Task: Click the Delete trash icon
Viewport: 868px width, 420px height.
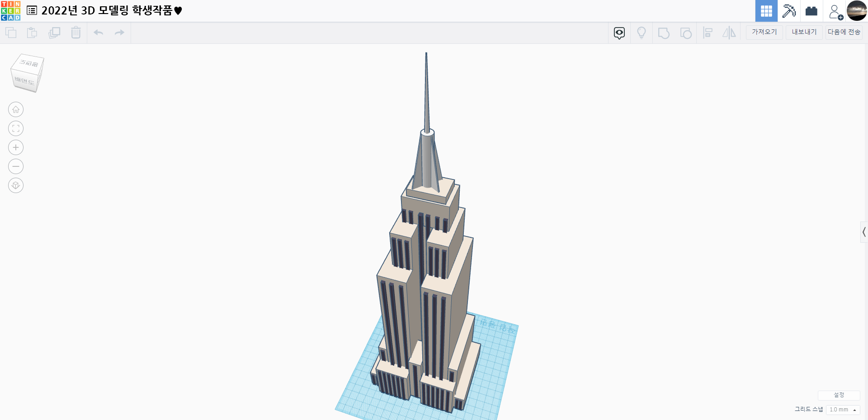Action: (76, 33)
